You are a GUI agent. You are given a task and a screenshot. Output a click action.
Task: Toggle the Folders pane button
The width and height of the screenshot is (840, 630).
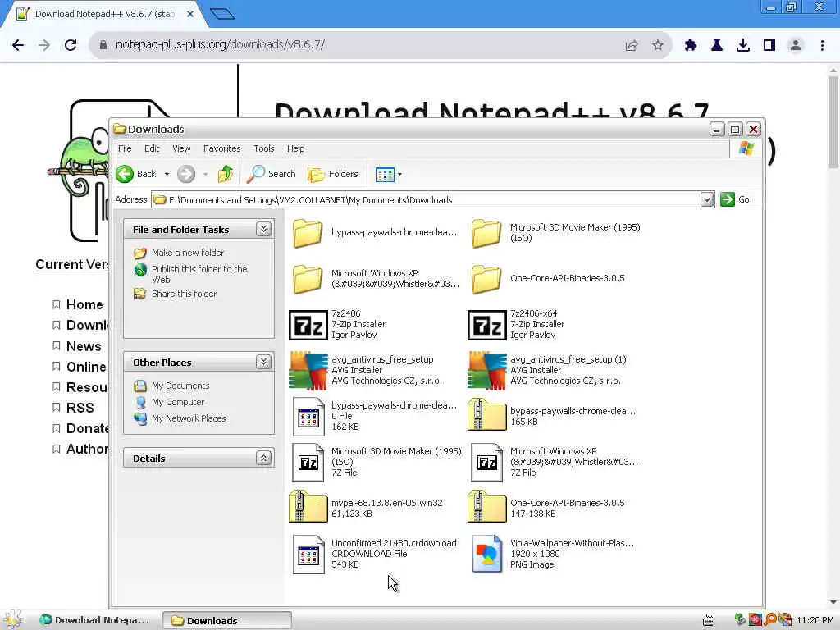coord(333,174)
